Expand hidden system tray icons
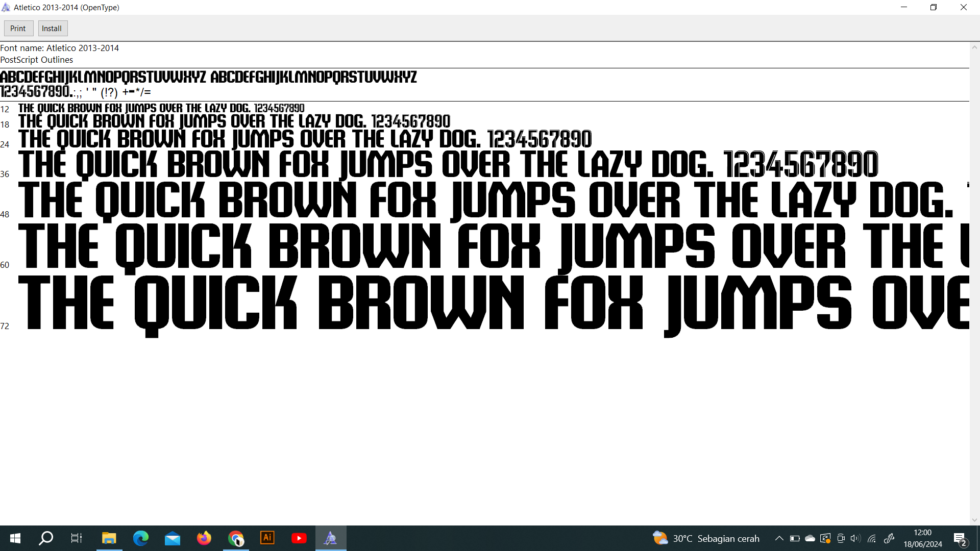Screen dimensions: 980x551 coord(779,538)
